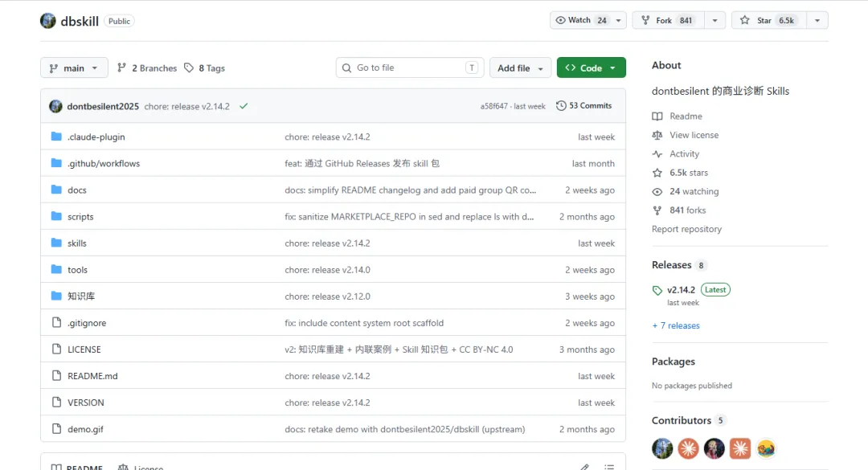This screenshot has height=470, width=868.
Task: Open the dontbesilent2025 author name link
Action: coord(103,106)
